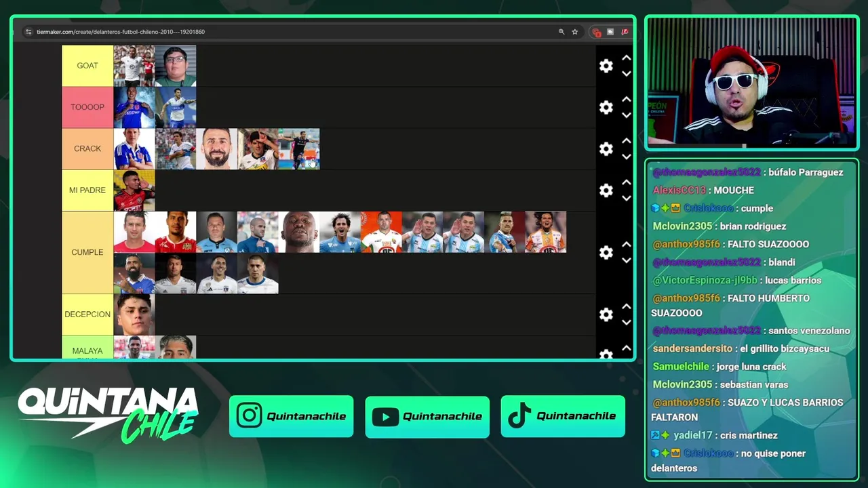Bookmark page with the star icon

pyautogui.click(x=575, y=32)
